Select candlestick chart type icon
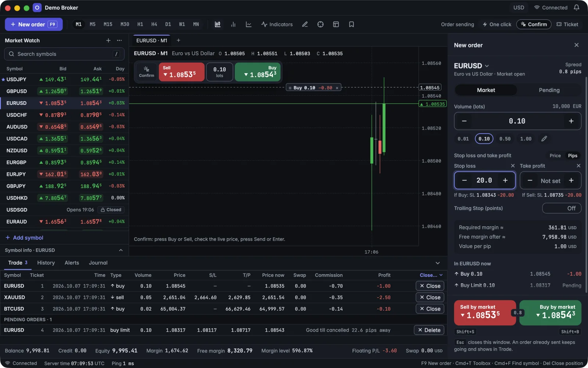588x368 pixels. 218,24
